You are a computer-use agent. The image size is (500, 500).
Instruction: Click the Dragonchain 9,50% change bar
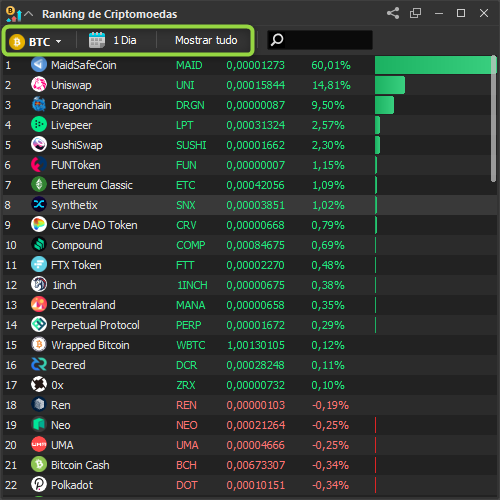click(384, 105)
